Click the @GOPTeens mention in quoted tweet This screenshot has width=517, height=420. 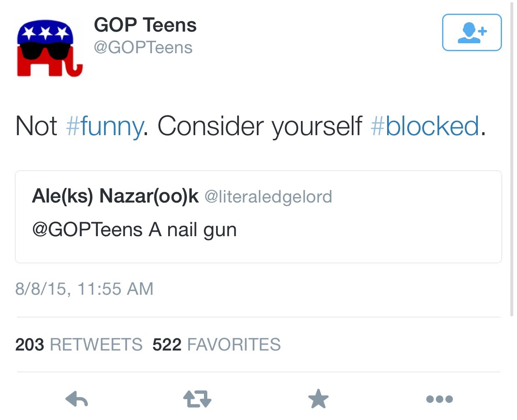[87, 230]
